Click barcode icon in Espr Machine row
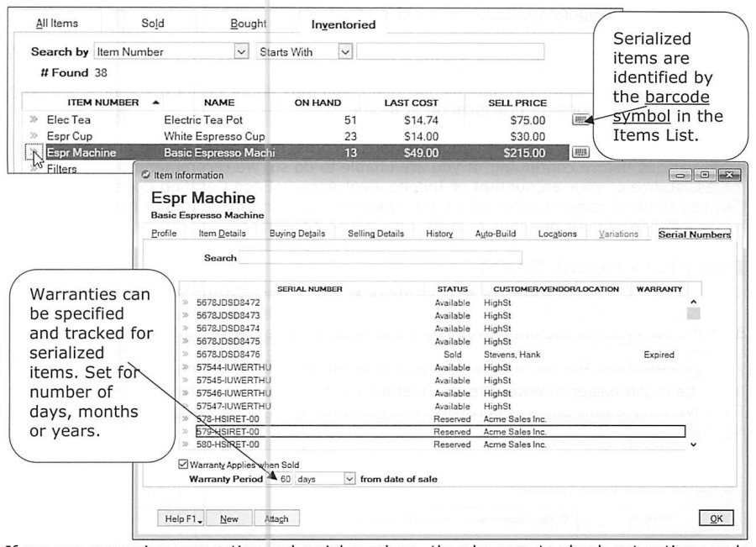 tap(580, 152)
